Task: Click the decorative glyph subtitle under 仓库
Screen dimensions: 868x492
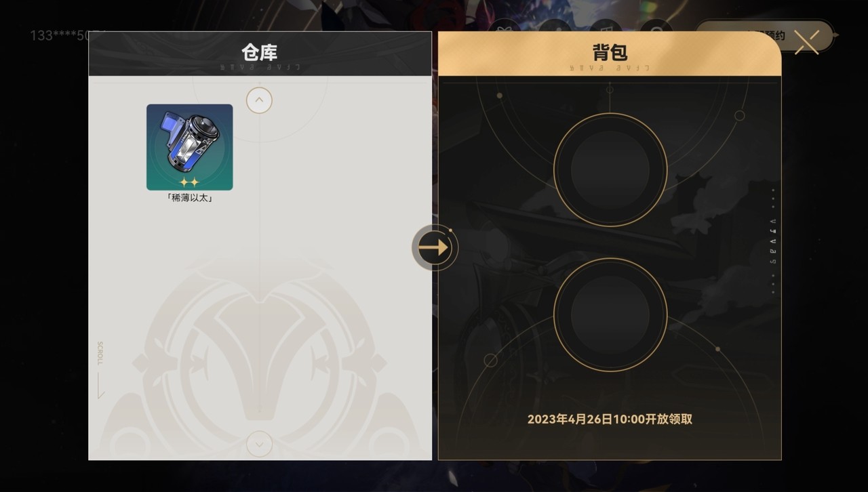Action: [x=260, y=67]
